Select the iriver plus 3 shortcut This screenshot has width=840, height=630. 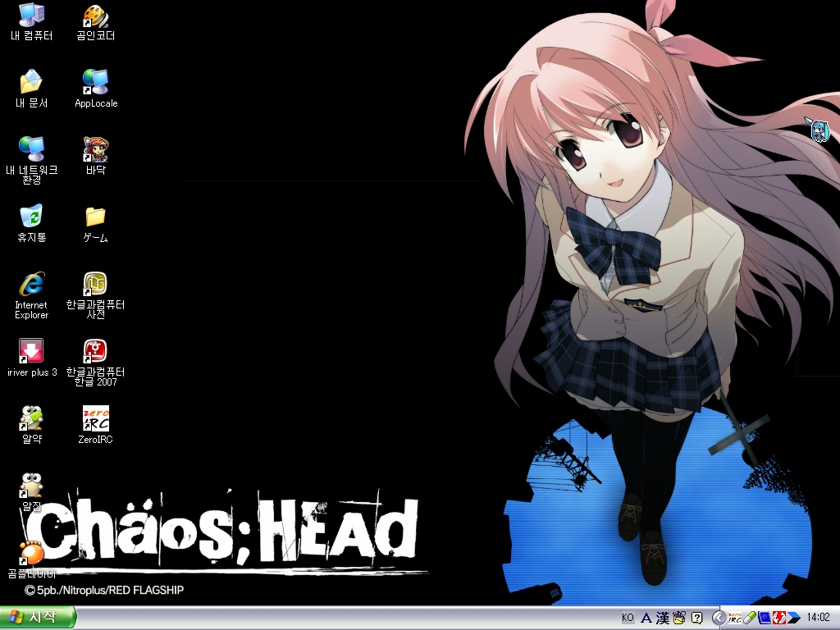click(x=32, y=358)
